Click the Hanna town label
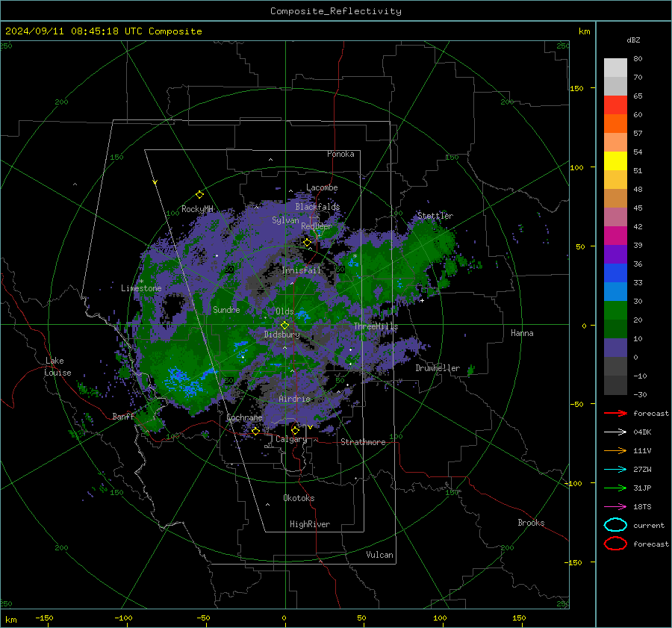 click(x=522, y=333)
